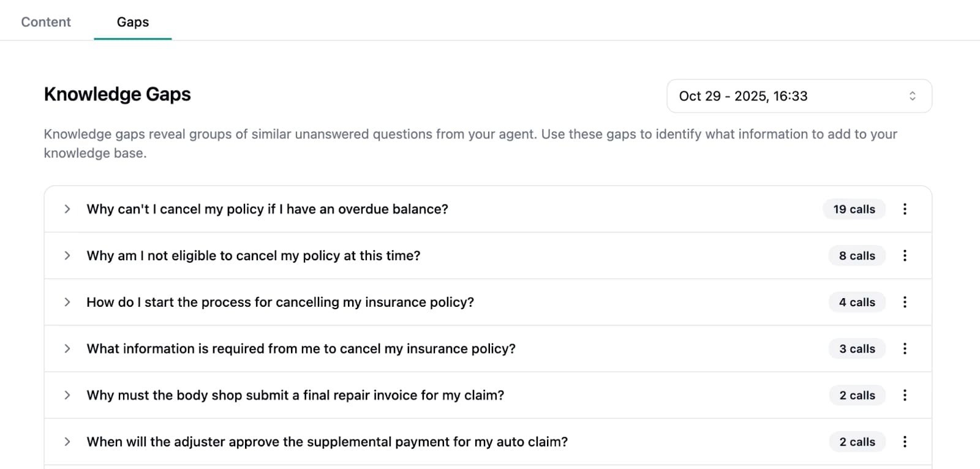Expand body shop final repair invoice row

pyautogui.click(x=67, y=395)
